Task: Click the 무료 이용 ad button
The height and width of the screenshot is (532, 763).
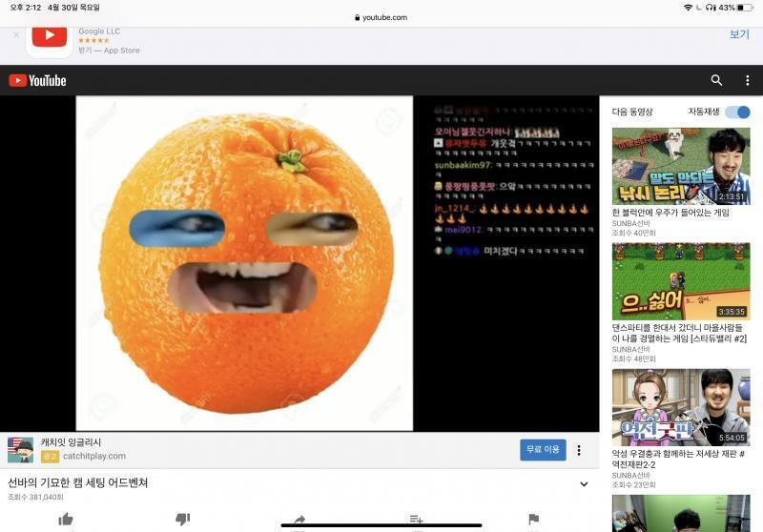Action: click(543, 450)
